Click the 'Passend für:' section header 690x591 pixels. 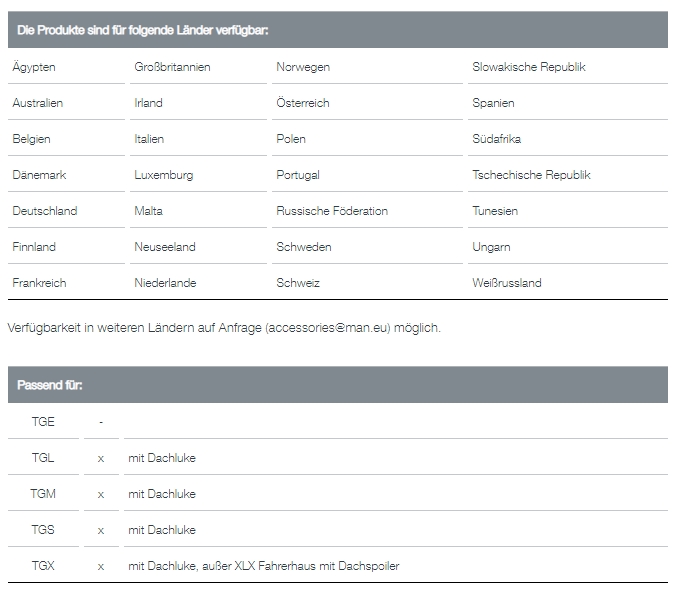50,385
